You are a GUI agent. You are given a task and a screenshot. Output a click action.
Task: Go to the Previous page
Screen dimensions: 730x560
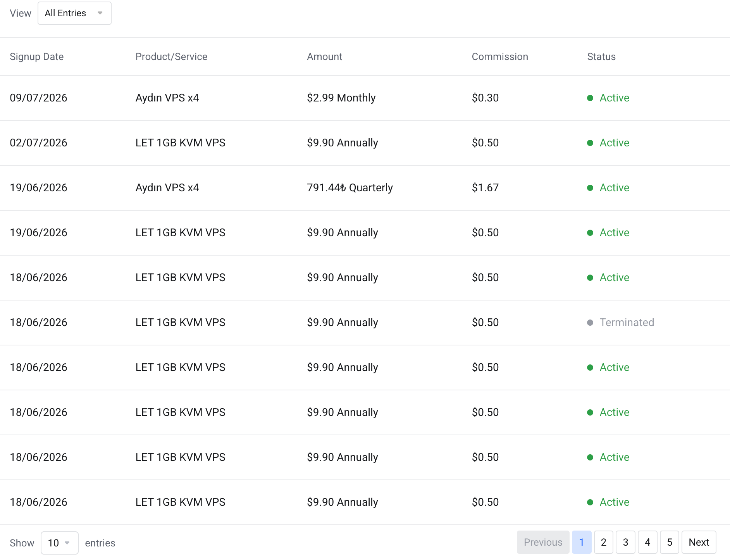point(543,542)
